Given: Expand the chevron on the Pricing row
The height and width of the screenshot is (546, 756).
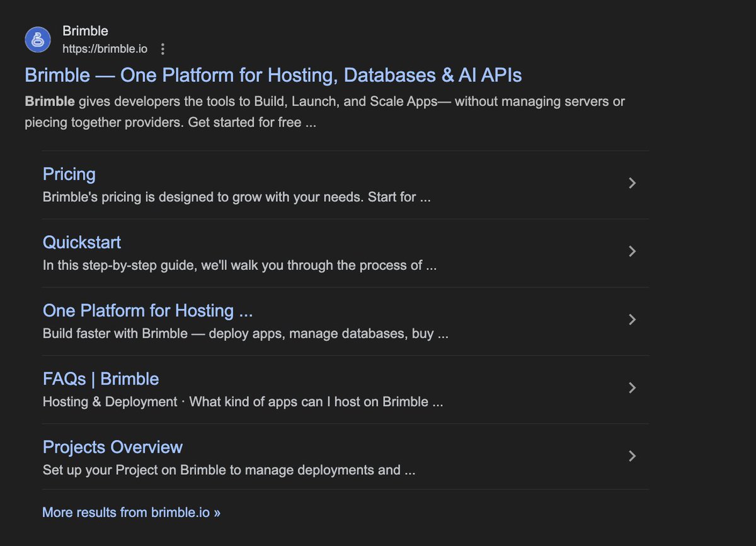Looking at the screenshot, I should pyautogui.click(x=633, y=183).
